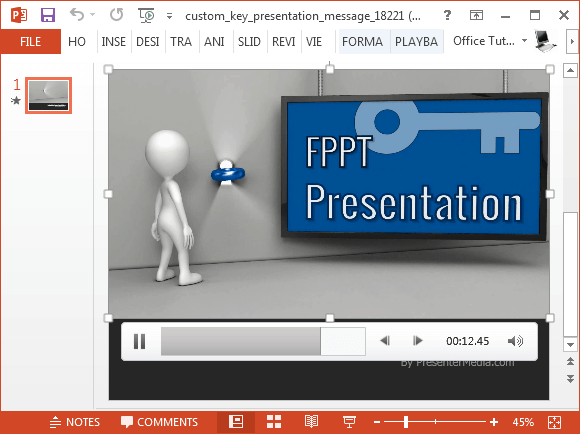Click the PowerPoint application logo icon
The height and width of the screenshot is (434, 580).
coord(18,16)
